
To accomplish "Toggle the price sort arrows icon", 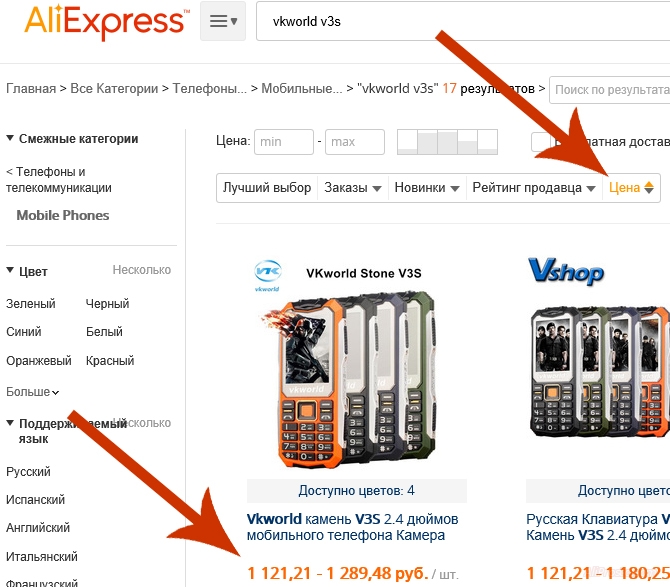I will [649, 188].
